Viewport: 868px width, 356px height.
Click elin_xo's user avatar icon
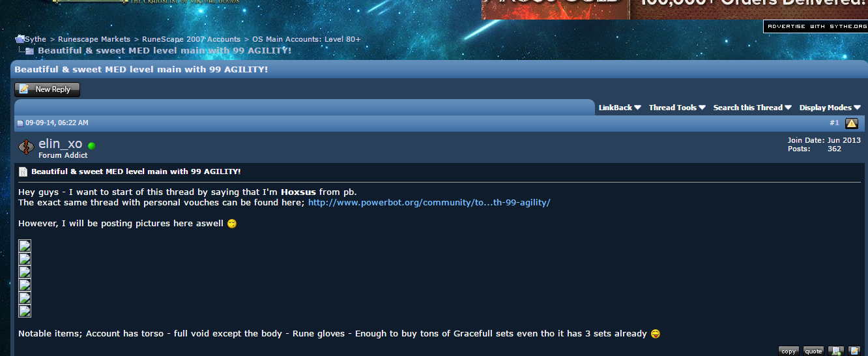(x=26, y=147)
